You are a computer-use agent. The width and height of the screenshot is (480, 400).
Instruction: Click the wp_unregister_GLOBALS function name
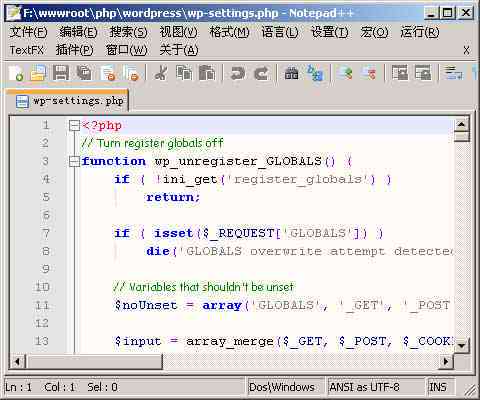click(x=238, y=162)
